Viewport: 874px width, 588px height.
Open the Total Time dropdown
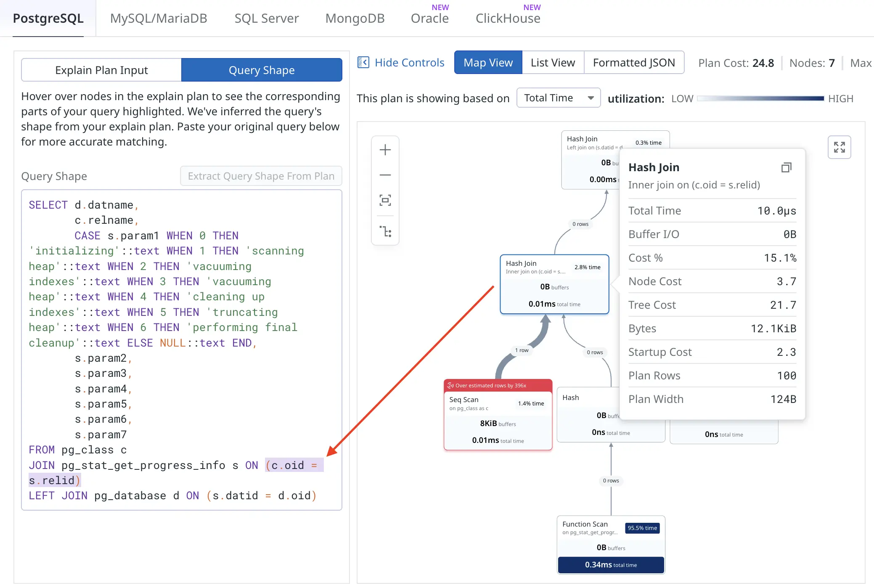558,98
